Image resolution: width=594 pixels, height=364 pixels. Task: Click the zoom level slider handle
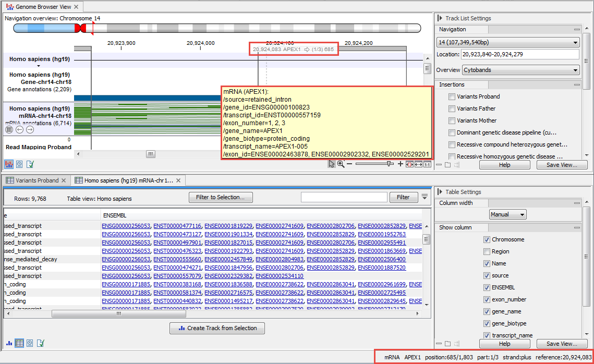[x=390, y=164]
